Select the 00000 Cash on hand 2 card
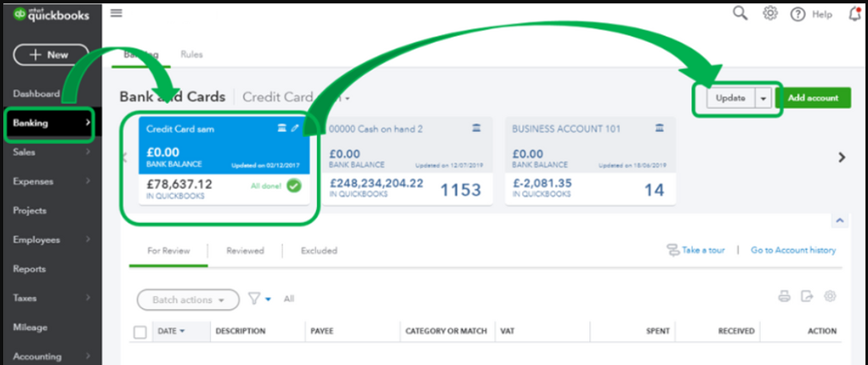The width and height of the screenshot is (868, 365). [x=407, y=161]
